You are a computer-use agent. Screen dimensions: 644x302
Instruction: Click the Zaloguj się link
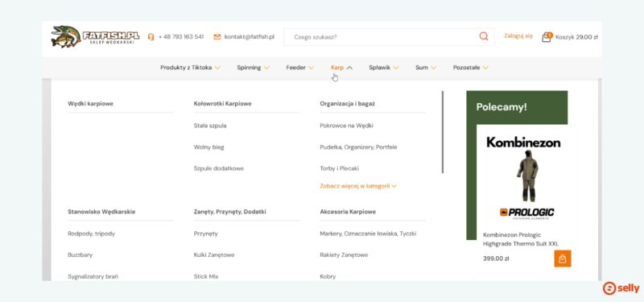click(518, 35)
